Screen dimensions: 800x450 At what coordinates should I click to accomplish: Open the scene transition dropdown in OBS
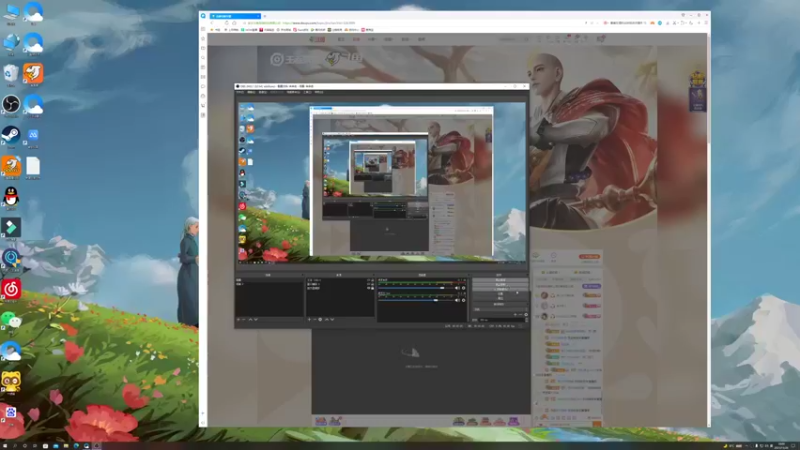(500, 310)
